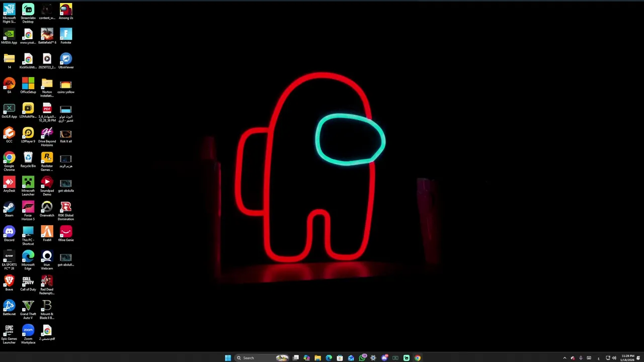Select the PDF file dated 10_28_36 PM
644x362 pixels.
(x=47, y=112)
